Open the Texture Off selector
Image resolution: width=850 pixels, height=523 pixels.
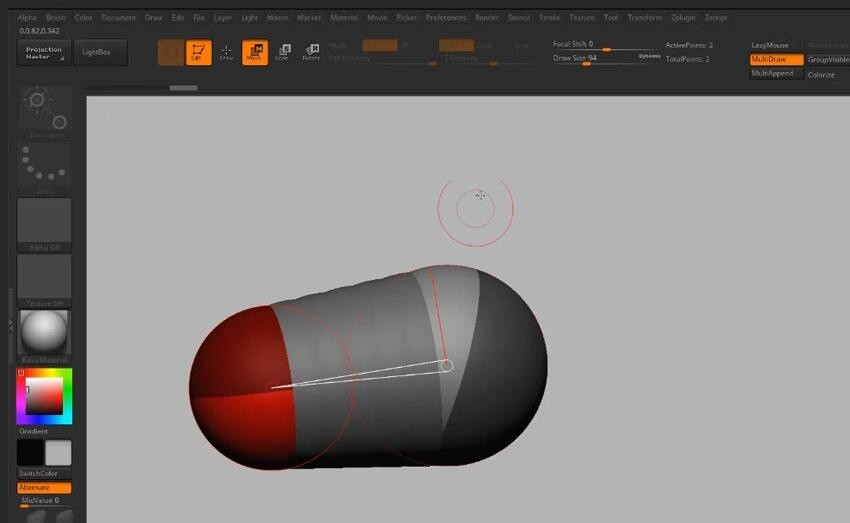(x=44, y=281)
